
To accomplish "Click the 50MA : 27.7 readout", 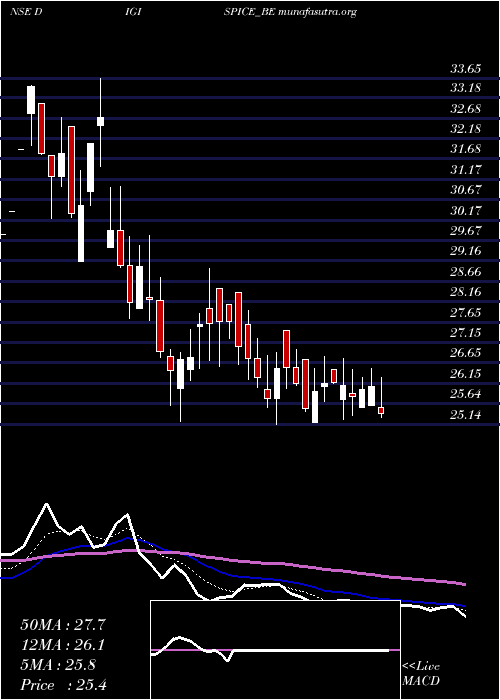I will point(63,625).
